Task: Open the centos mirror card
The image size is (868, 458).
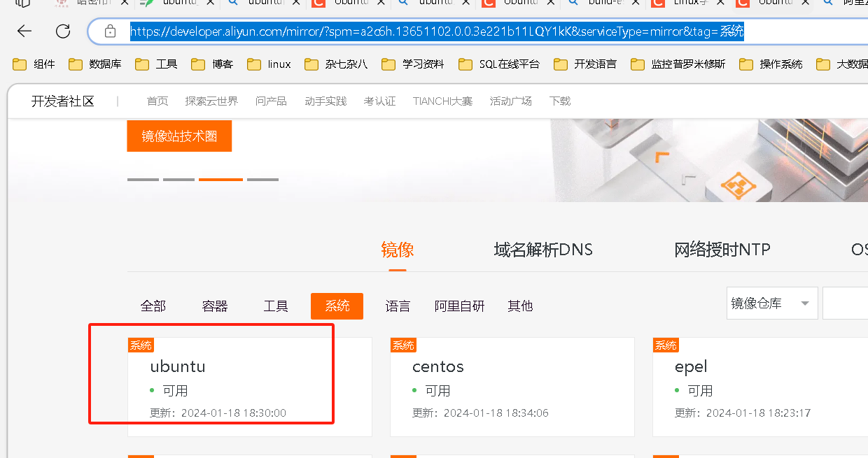Action: pos(512,387)
